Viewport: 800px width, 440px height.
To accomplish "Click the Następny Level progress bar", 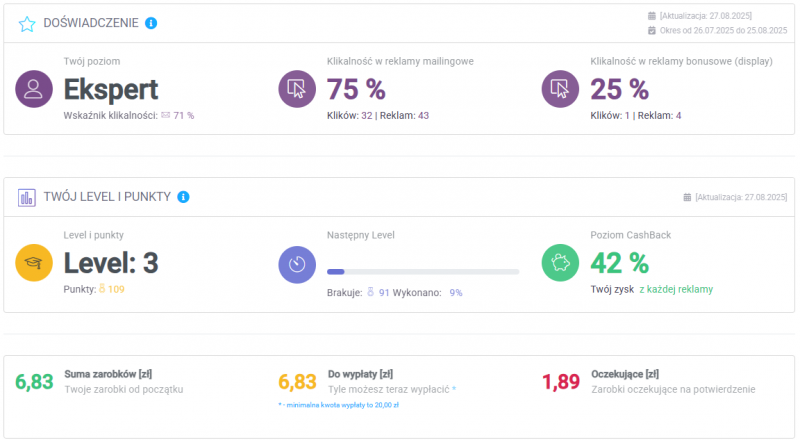I will pos(422,271).
